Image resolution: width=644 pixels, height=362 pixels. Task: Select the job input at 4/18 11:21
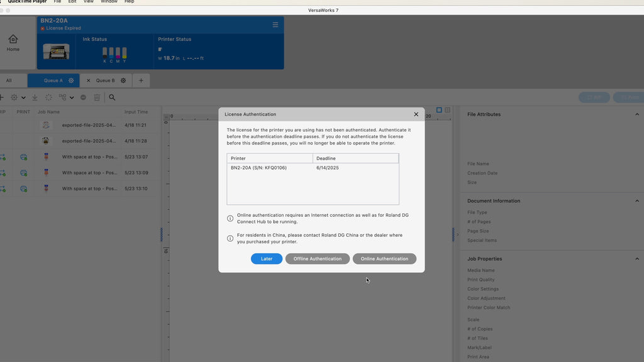click(x=80, y=125)
